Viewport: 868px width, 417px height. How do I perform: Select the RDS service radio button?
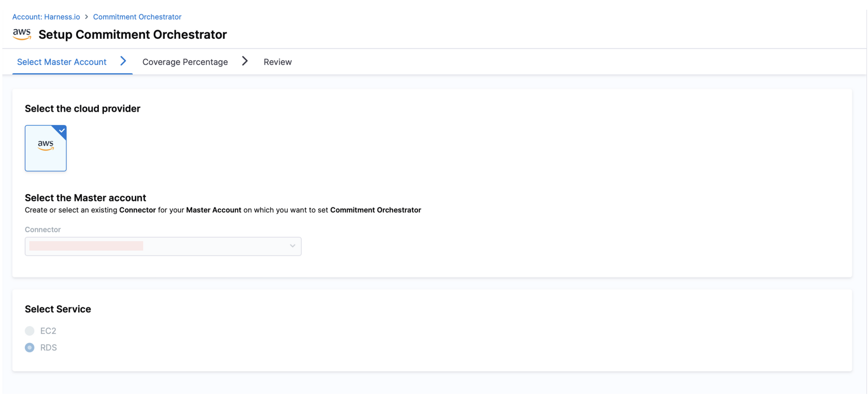tap(30, 347)
